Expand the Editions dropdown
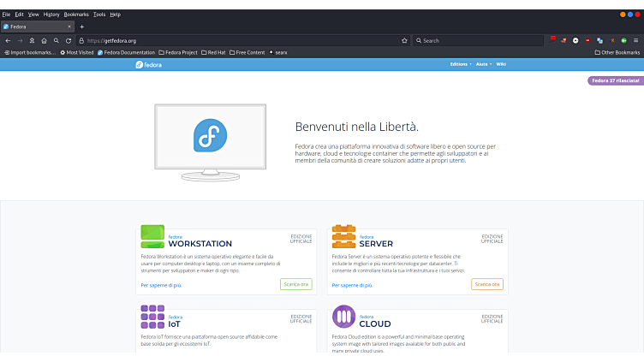 (x=462, y=64)
